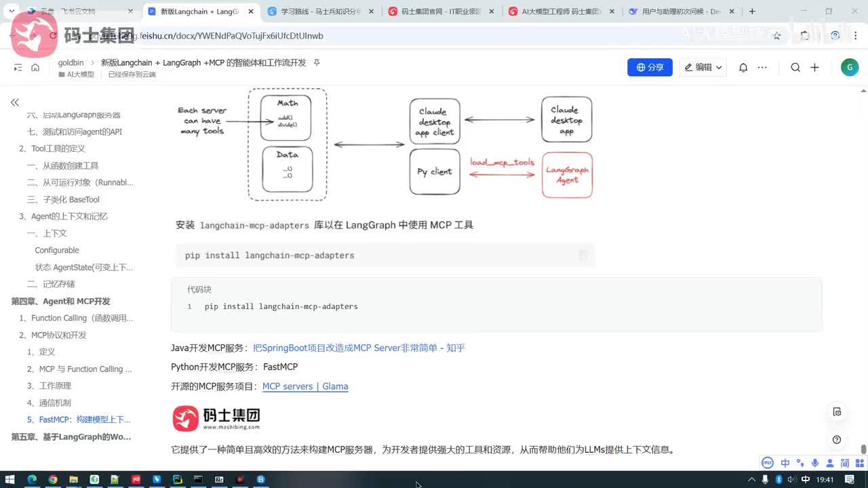Open the red yd Youdao taskbar icon
Viewport: 868px width, 488px height.
136,480
